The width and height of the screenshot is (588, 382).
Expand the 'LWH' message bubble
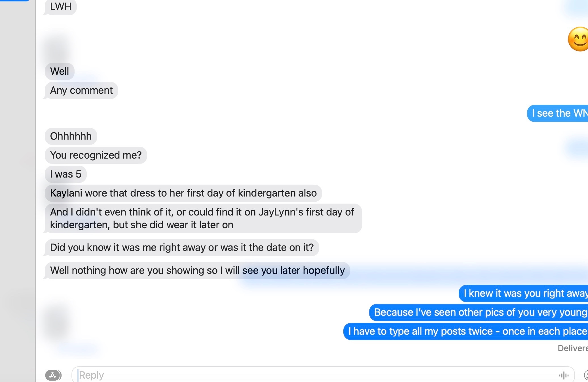60,6
